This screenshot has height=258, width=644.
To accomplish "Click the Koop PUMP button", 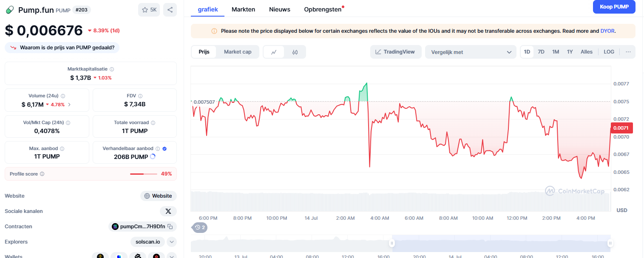I will coord(614,7).
